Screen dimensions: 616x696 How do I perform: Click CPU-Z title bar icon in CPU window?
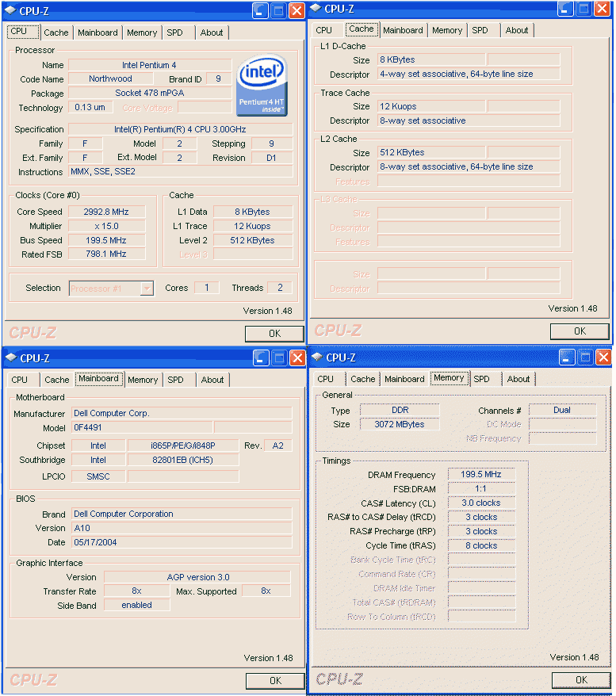tap(11, 10)
